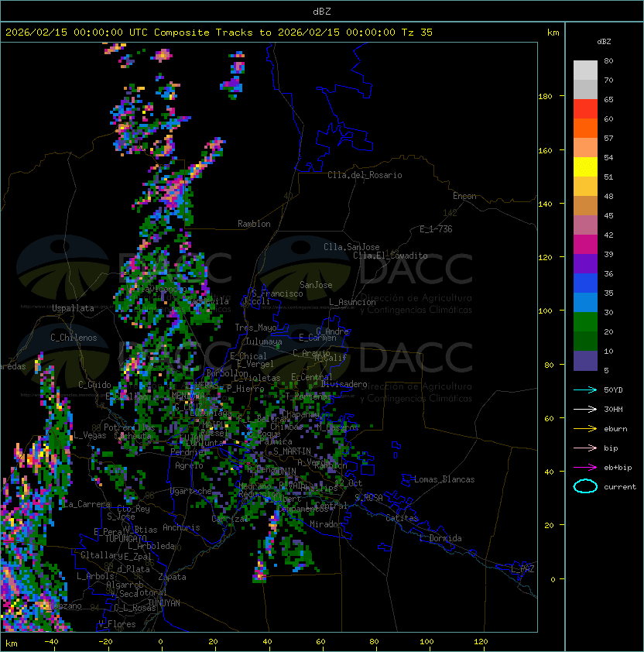Image resolution: width=644 pixels, height=652 pixels.
Task: Click the S_MARTIN map label
Action: [292, 451]
